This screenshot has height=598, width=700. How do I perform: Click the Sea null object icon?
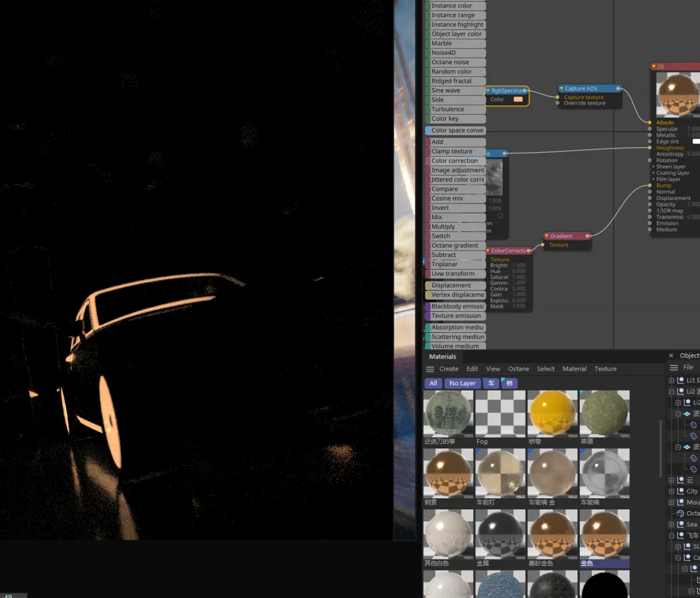pos(680,524)
